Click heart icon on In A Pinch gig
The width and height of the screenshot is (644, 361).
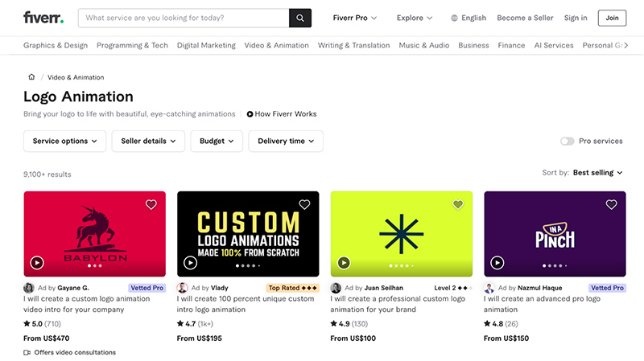tap(611, 205)
